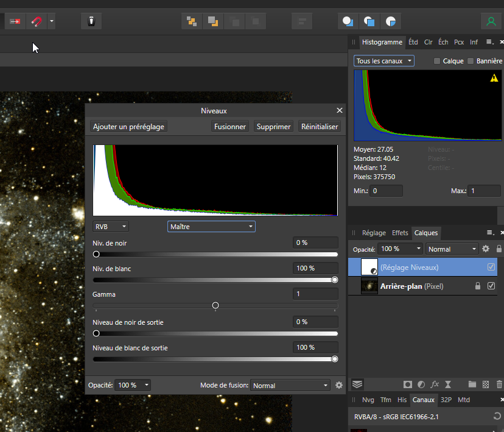Open Niveaux dialog gear settings
This screenshot has width=504, height=432.
[339, 385]
